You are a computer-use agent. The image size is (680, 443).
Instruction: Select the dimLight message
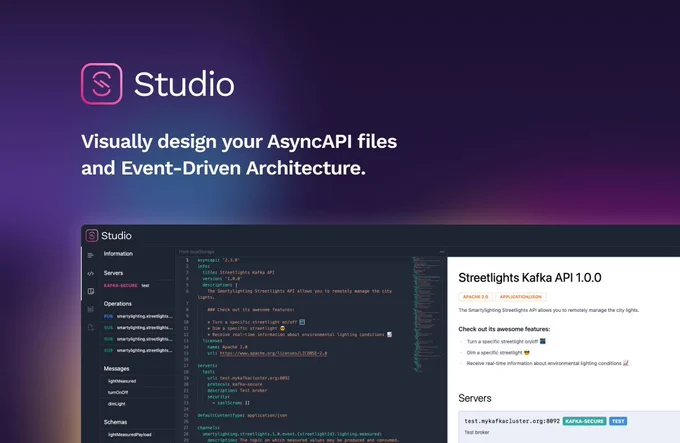pos(117,404)
